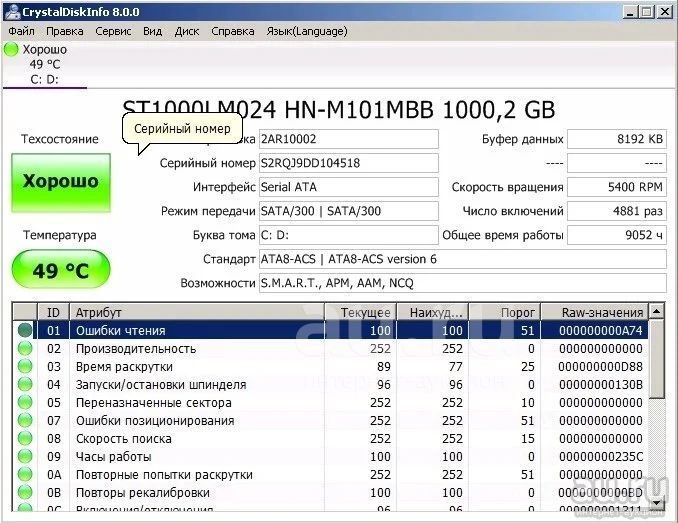678x523 pixels.
Task: Click the scrollbar up arrow in attribute list
Action: point(657,311)
